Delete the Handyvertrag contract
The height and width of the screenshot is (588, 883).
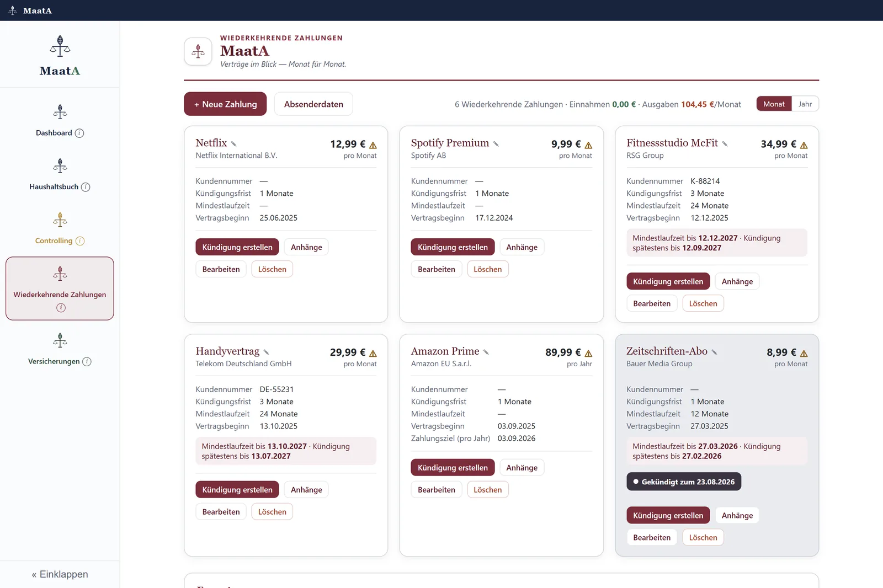272,512
